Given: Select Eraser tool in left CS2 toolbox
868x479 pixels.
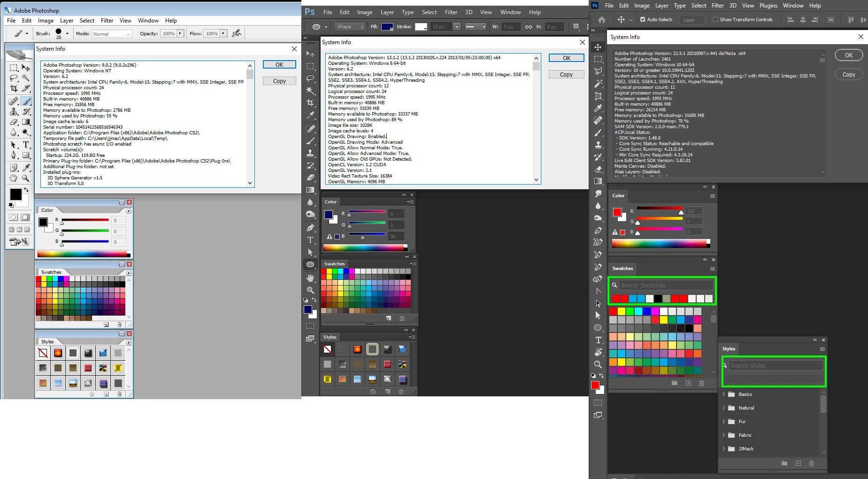Looking at the screenshot, I should (x=14, y=122).
